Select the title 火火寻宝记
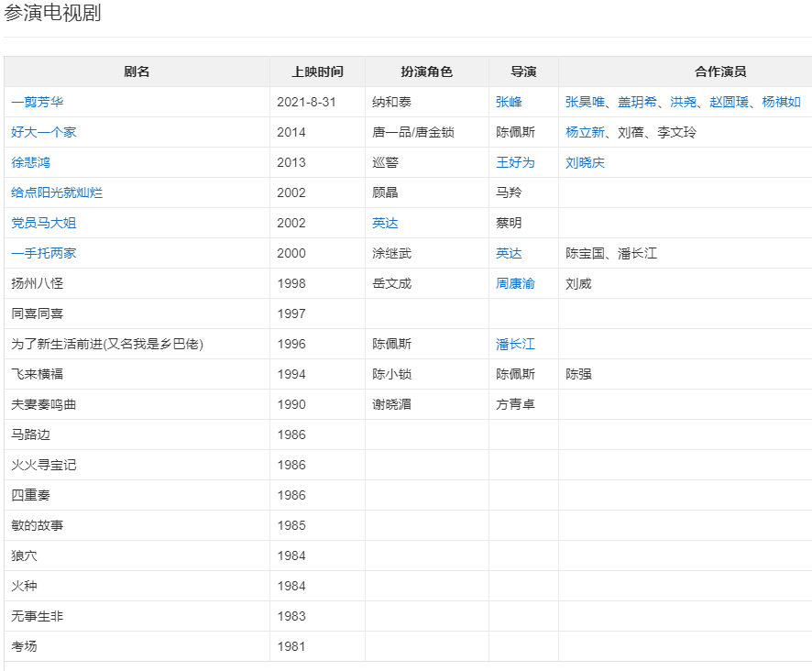 point(43,465)
